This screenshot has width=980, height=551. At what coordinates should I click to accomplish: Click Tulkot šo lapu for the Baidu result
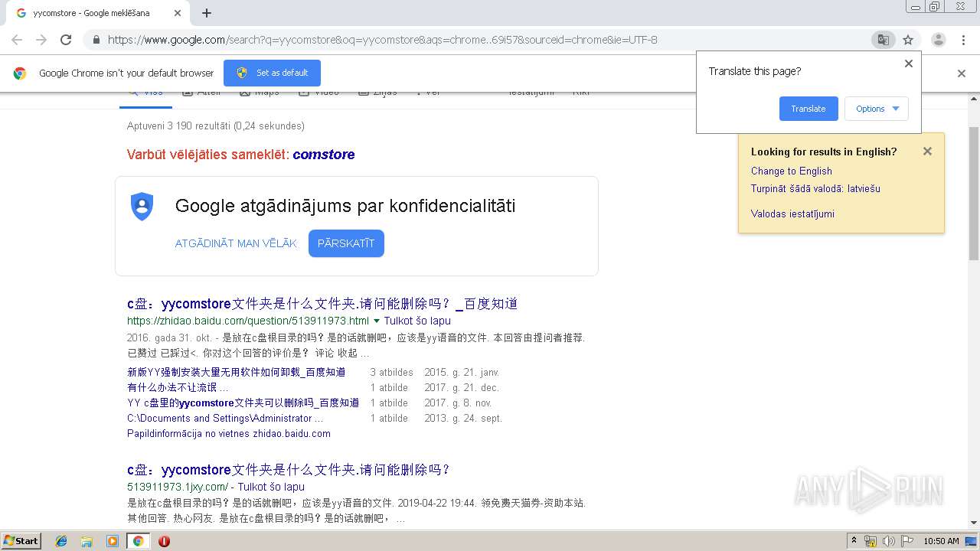[x=417, y=321]
